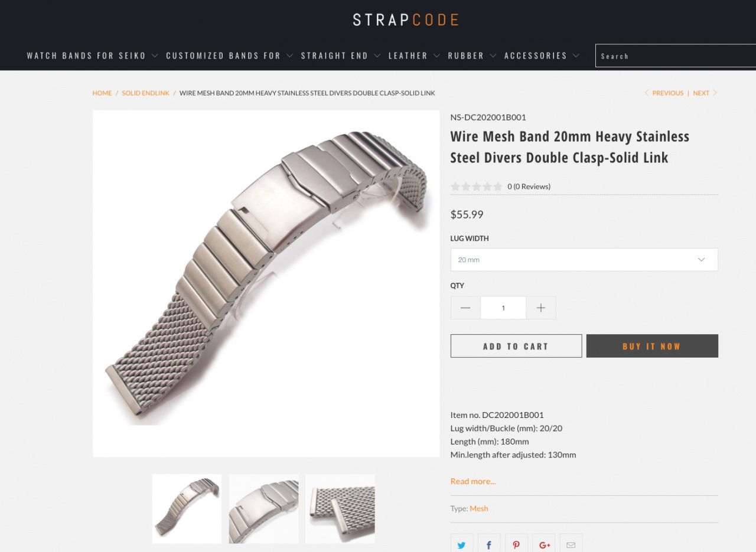The width and height of the screenshot is (756, 552).
Task: Expand Watch Bands for Seiko menu
Action: coord(92,55)
